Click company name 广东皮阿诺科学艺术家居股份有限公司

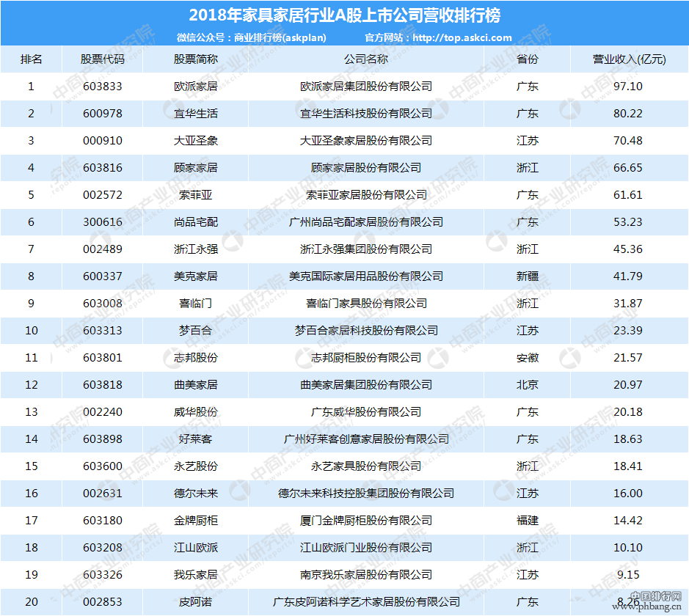pyautogui.click(x=366, y=602)
